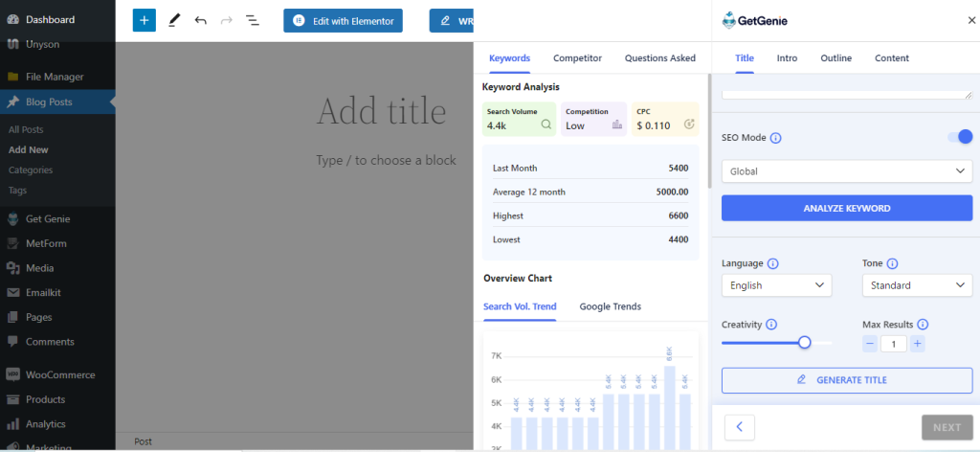Screen dimensions: 980x452
Task: Click the Products box icon
Action: click(13, 399)
